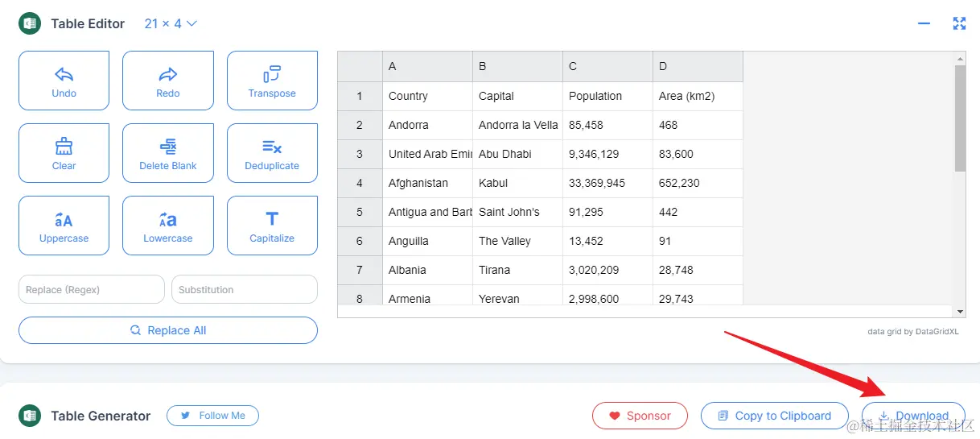This screenshot has height=439, width=980.
Task: Transpose the table rows and columns
Action: (x=272, y=81)
